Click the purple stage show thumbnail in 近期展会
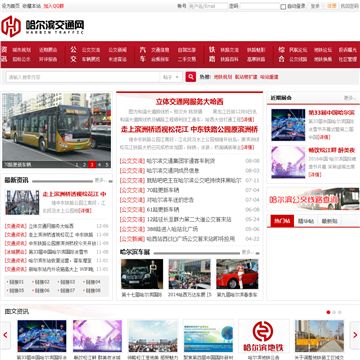 (x=288, y=162)
